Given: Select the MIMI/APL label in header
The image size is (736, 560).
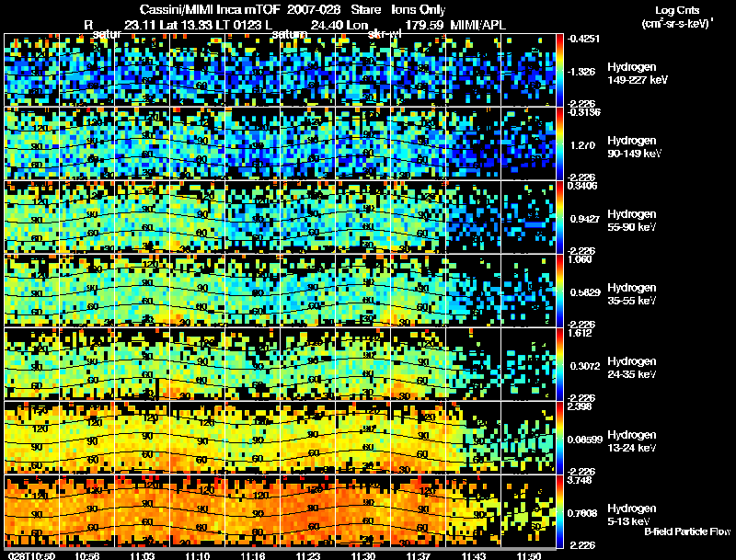Looking at the screenshot, I should pyautogui.click(x=477, y=26).
